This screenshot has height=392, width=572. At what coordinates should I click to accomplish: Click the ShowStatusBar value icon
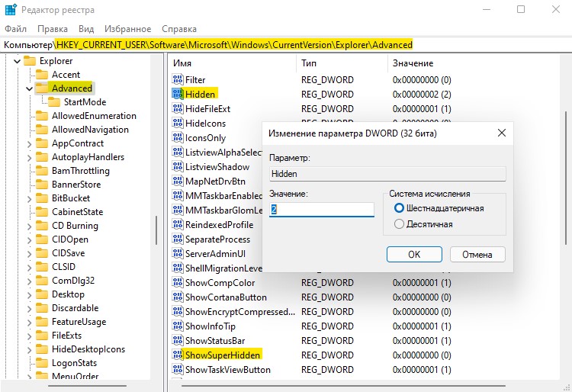pyautogui.click(x=178, y=340)
